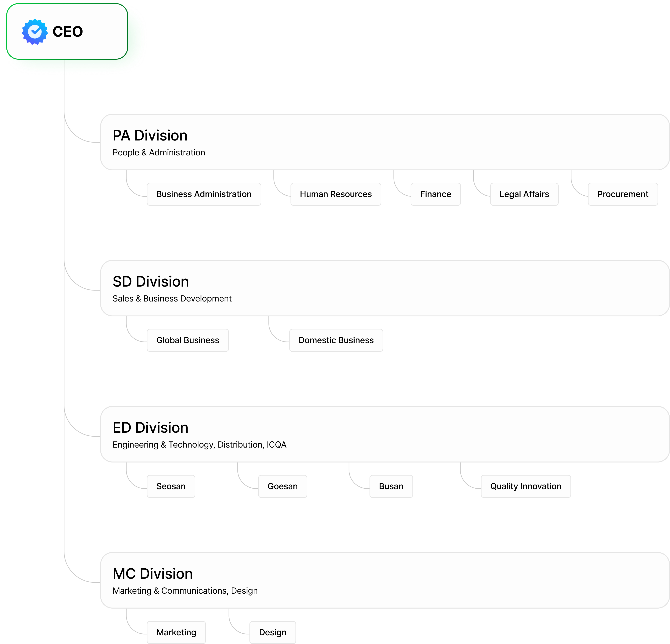Viewport: 670px width, 644px height.
Task: Select the Seosan site node
Action: pos(171,486)
